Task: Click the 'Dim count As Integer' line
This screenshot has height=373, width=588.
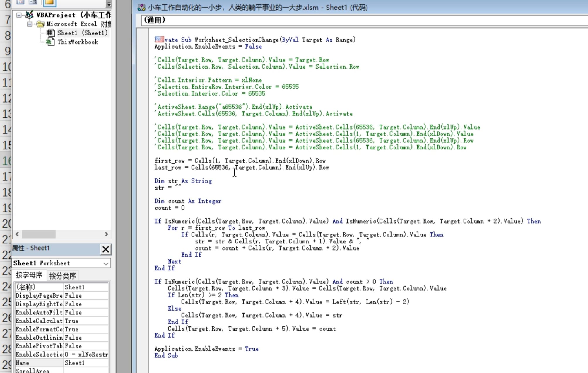Action: click(x=188, y=201)
